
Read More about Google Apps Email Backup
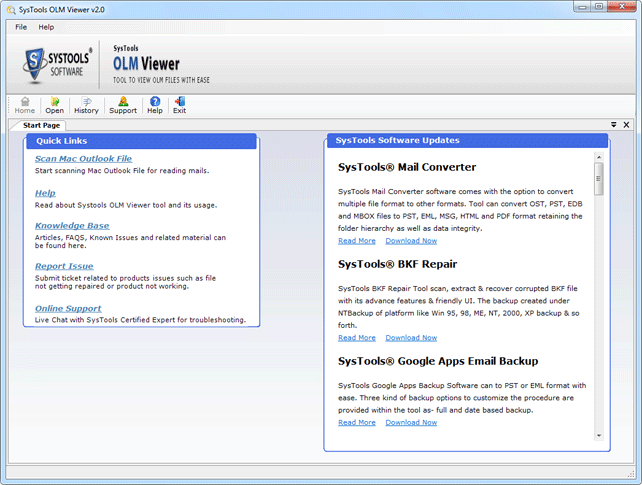[357, 422]
